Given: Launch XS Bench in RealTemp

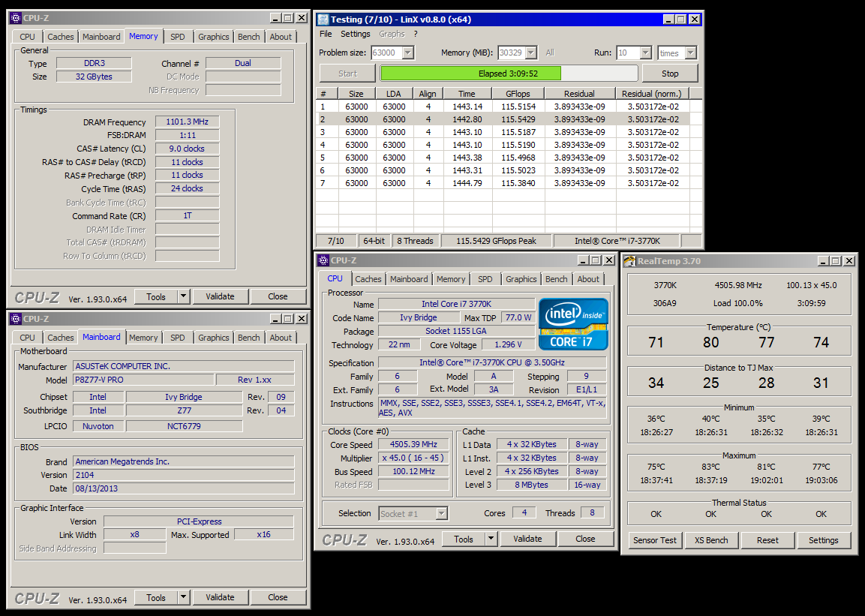Looking at the screenshot, I should [711, 540].
